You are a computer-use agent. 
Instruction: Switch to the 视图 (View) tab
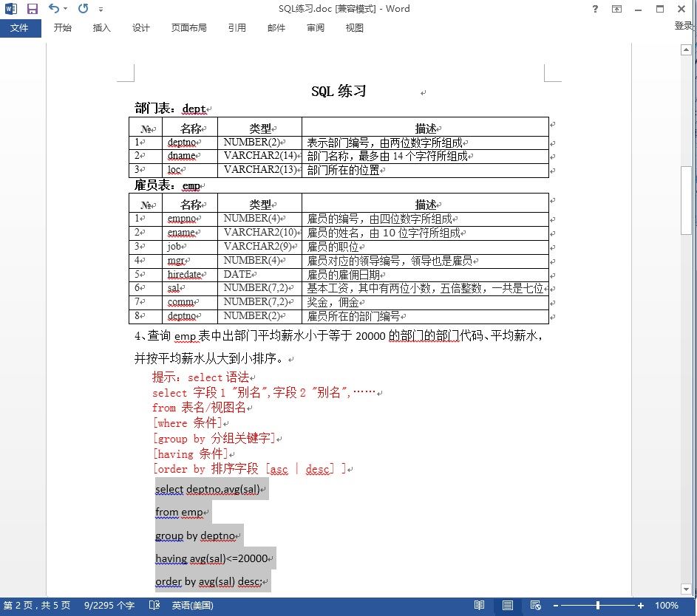tap(354, 28)
